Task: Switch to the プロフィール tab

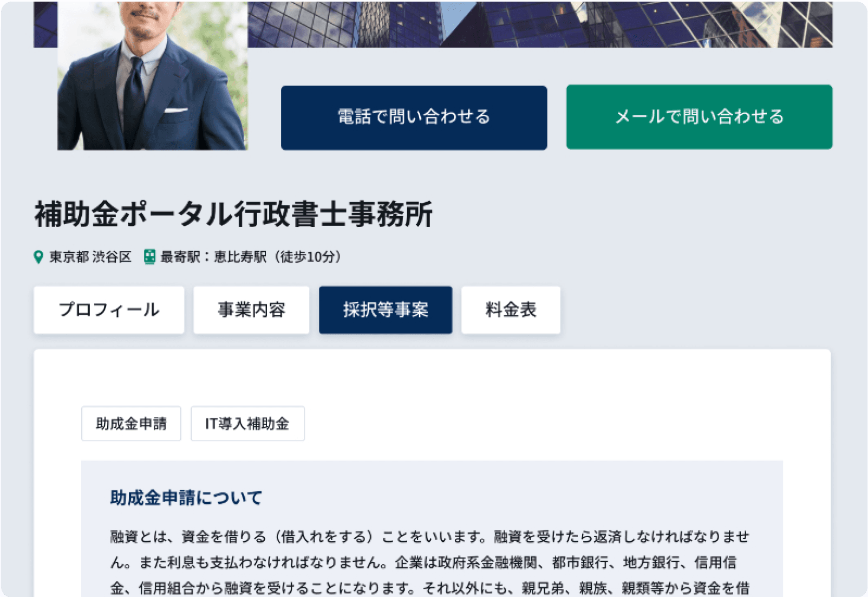Action: pos(109,310)
